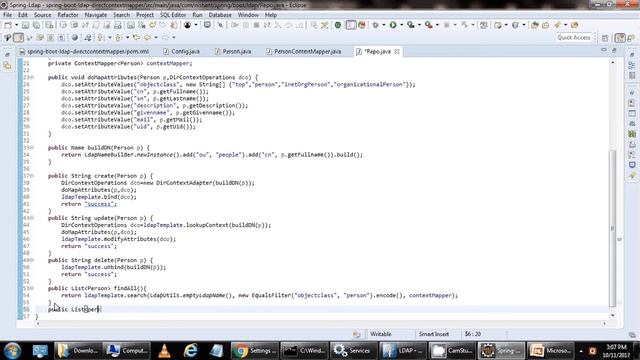Click the editor horizontal scrollbar
The image size is (640, 360).
320,323
